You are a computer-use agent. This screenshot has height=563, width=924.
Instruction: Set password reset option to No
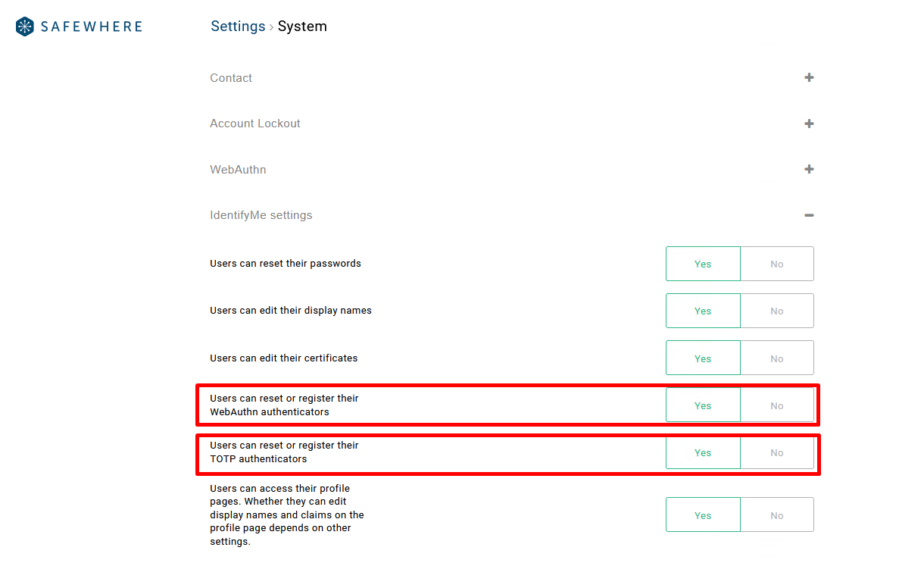(776, 264)
